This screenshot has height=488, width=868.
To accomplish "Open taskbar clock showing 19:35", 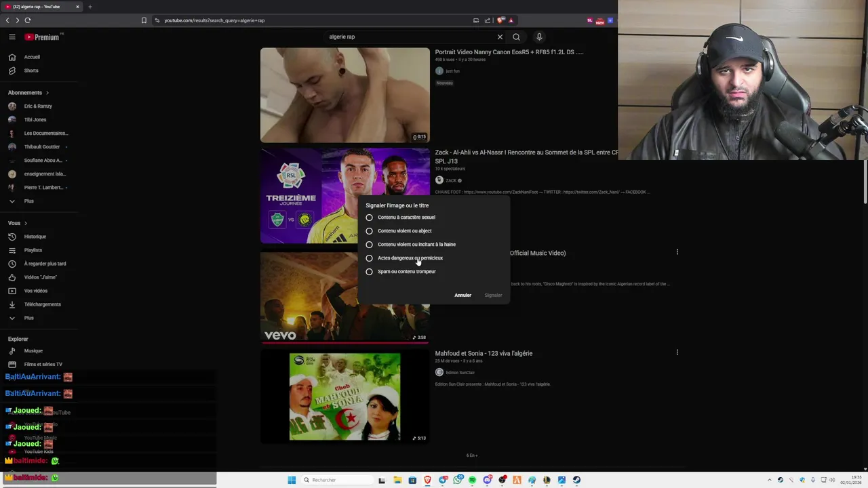I will [x=851, y=480].
